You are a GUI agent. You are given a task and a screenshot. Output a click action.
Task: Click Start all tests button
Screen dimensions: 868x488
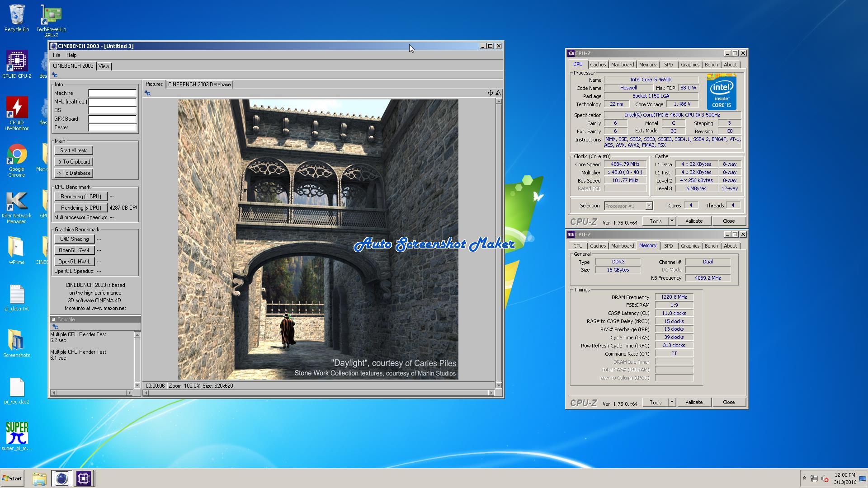[74, 150]
